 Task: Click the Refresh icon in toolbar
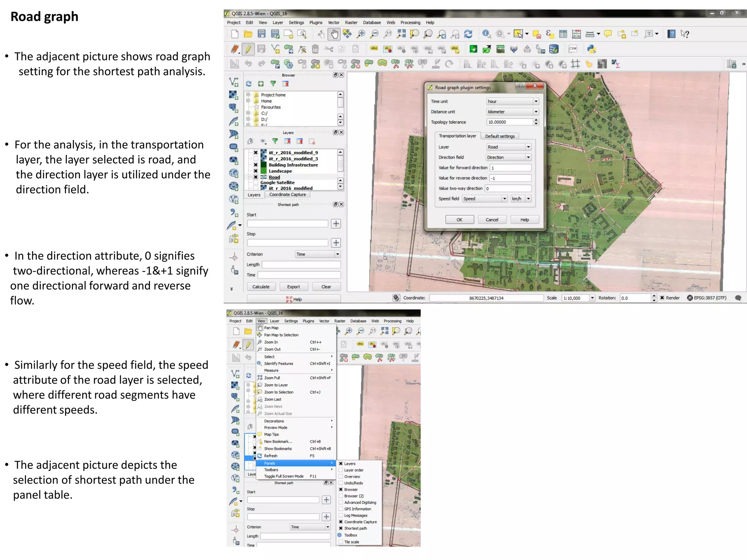pyautogui.click(x=468, y=34)
